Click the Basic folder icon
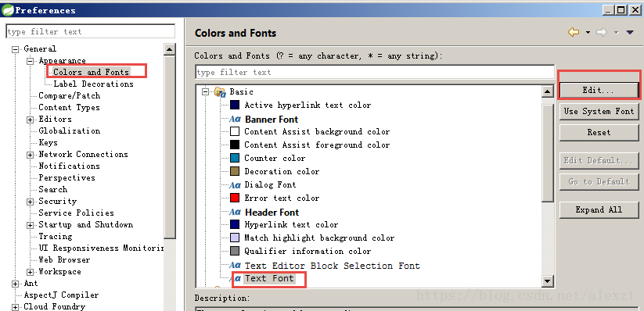 pos(220,92)
